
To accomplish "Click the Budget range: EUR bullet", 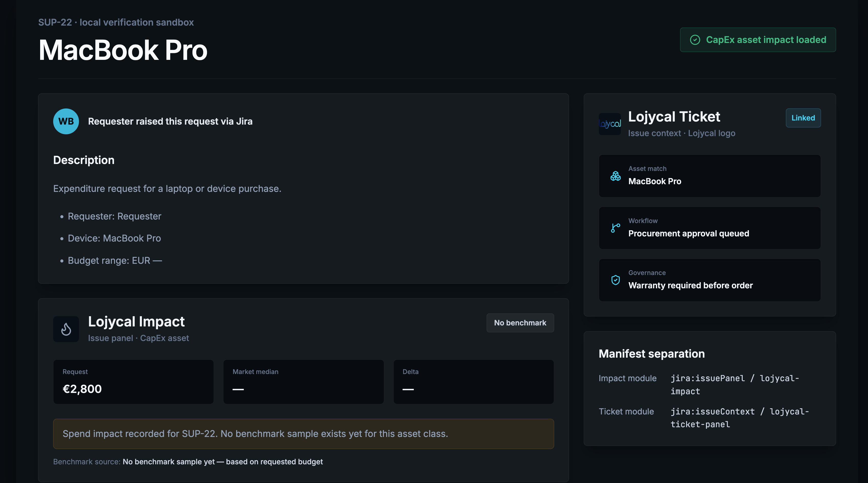I will (x=115, y=260).
